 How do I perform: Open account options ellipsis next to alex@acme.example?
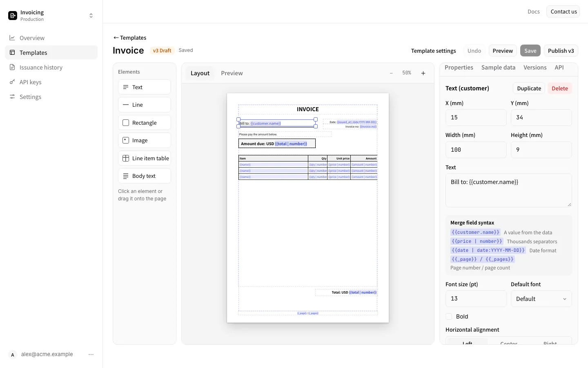pyautogui.click(x=91, y=355)
